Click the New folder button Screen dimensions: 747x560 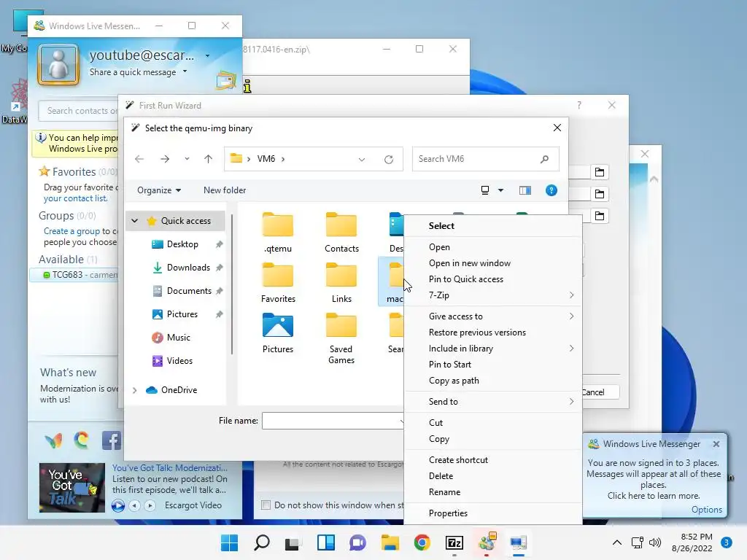[225, 190]
